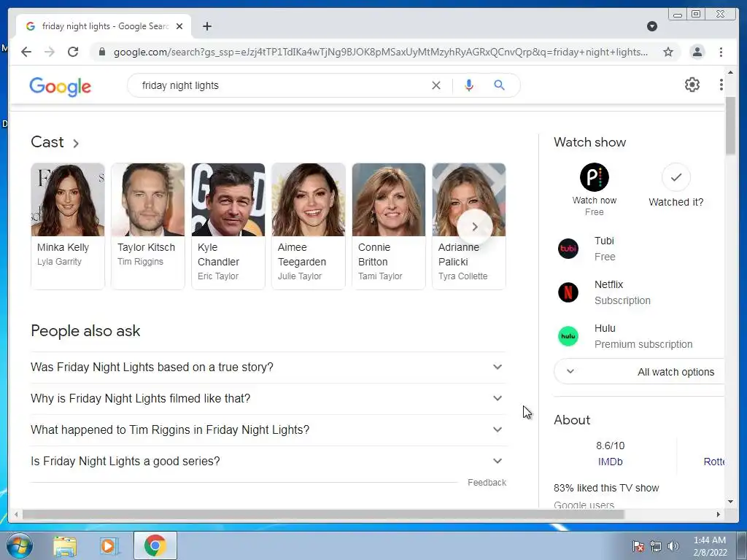
Task: Open Windows Explorer from the taskbar
Action: (x=65, y=545)
